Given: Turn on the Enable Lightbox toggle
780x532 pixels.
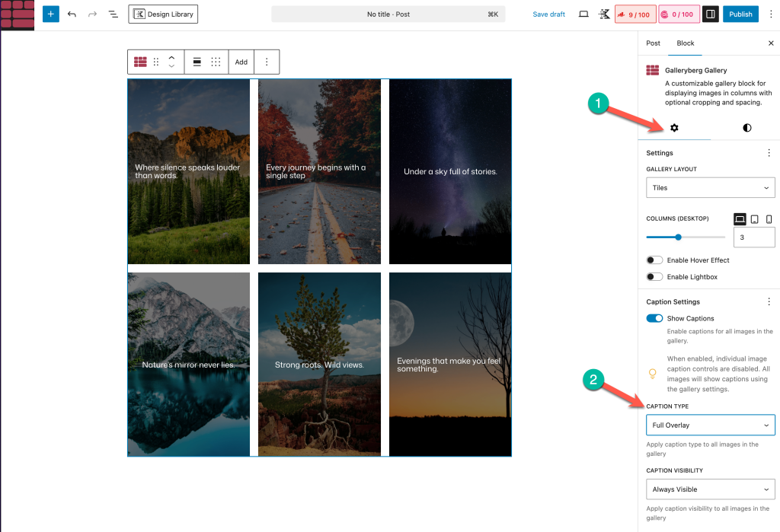Looking at the screenshot, I should tap(654, 277).
